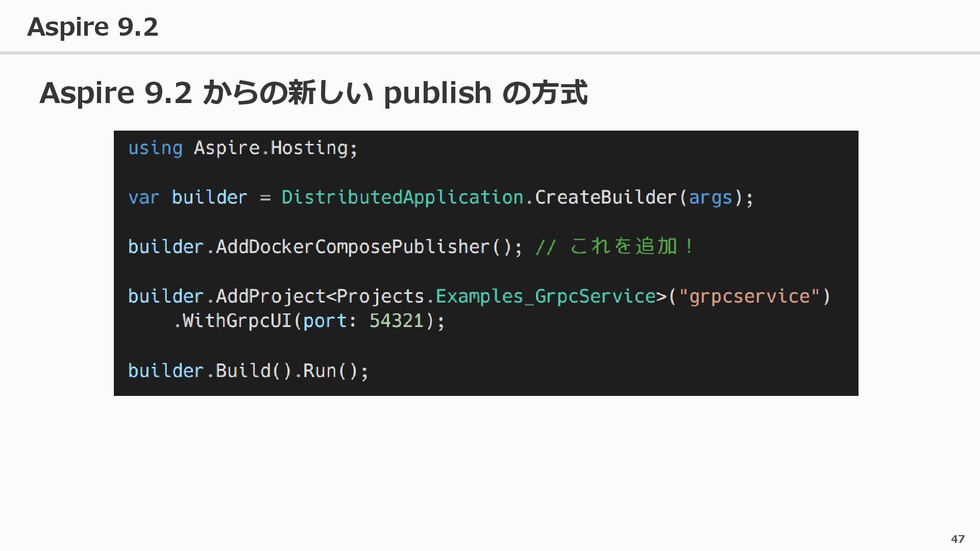Click the slide heading about new publish method

pyautogui.click(x=313, y=93)
